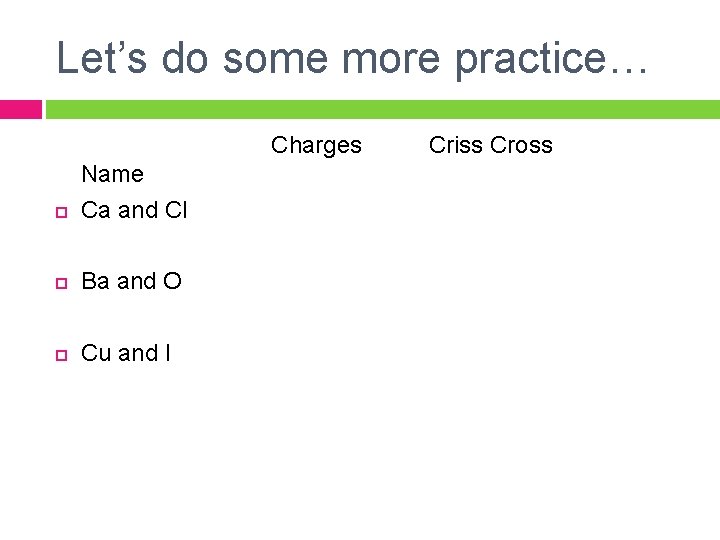
Task: Select the pink accent block under title
Action: click(20, 108)
